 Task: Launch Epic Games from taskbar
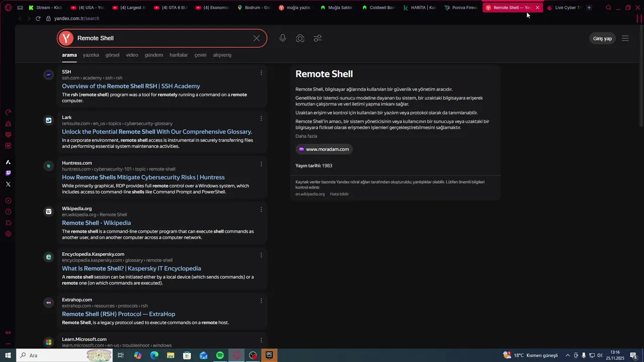(x=269, y=355)
